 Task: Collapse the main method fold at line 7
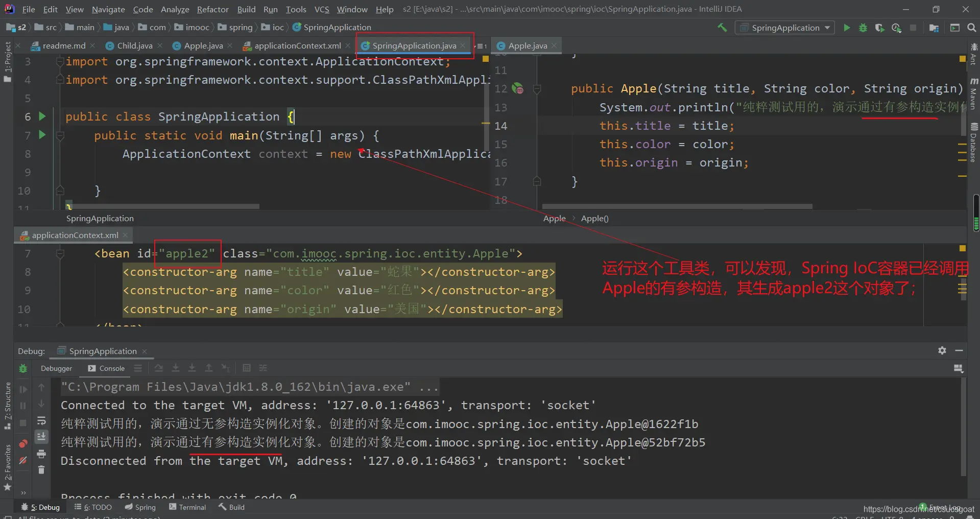click(60, 136)
